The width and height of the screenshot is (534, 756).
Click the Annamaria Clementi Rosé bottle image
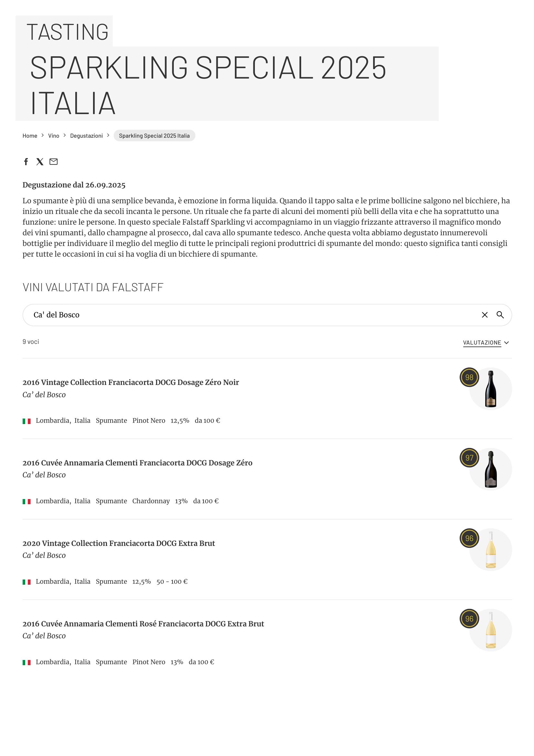(490, 630)
